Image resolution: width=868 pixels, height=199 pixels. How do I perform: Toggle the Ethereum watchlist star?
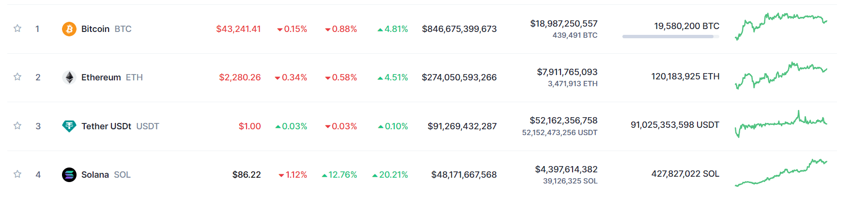(x=17, y=77)
